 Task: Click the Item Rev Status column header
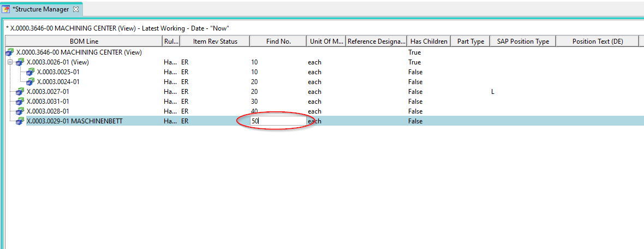[x=215, y=41]
